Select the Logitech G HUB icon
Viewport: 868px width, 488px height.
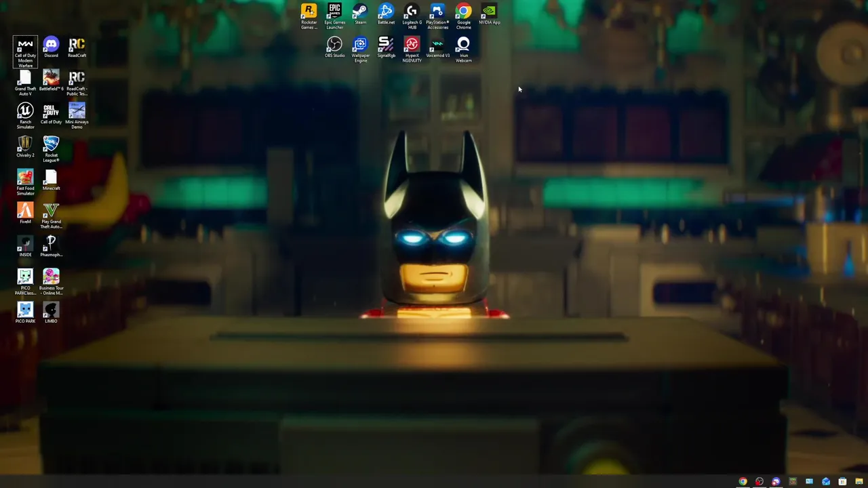[x=412, y=16]
